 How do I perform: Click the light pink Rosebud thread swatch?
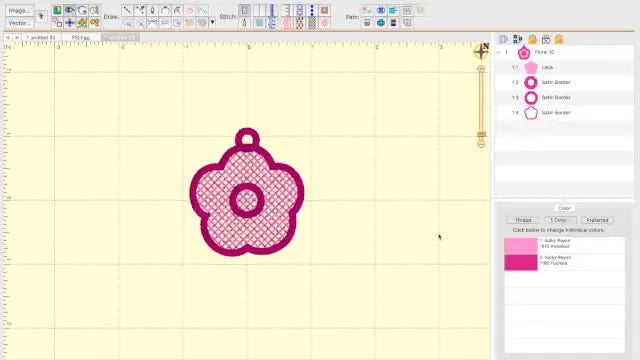[x=521, y=246]
